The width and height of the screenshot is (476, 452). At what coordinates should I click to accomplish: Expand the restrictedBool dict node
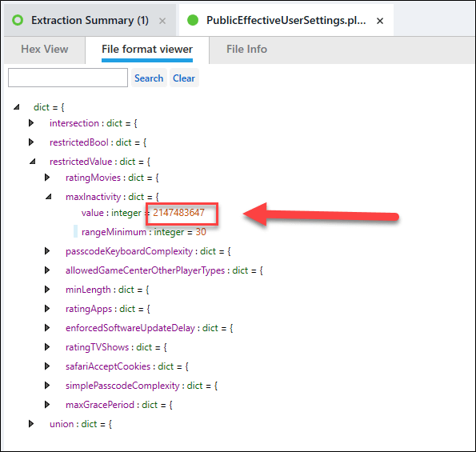(31, 142)
